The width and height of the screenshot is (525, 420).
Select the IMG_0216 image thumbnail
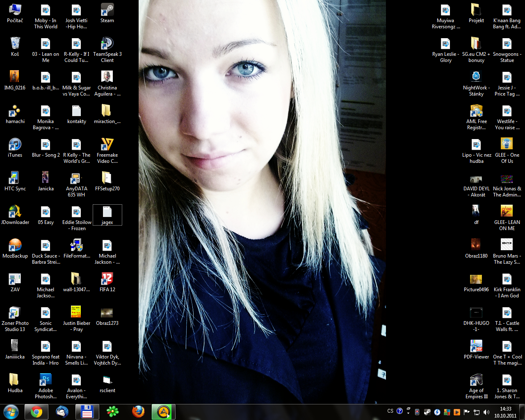pyautogui.click(x=15, y=80)
